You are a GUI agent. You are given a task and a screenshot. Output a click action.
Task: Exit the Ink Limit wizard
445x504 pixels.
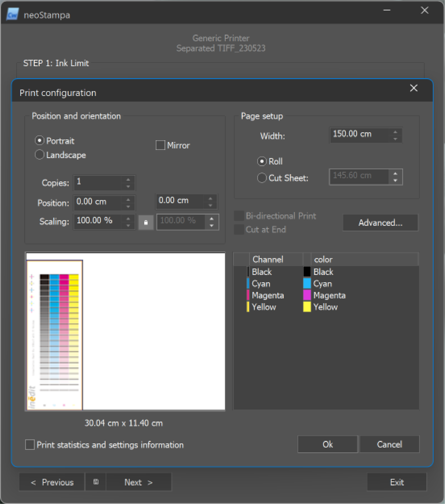pyautogui.click(x=397, y=482)
